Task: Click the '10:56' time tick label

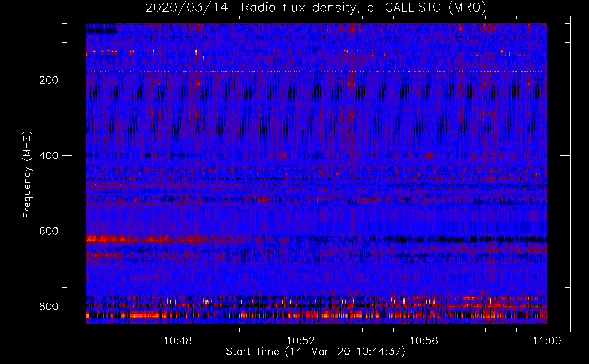Action: point(424,341)
